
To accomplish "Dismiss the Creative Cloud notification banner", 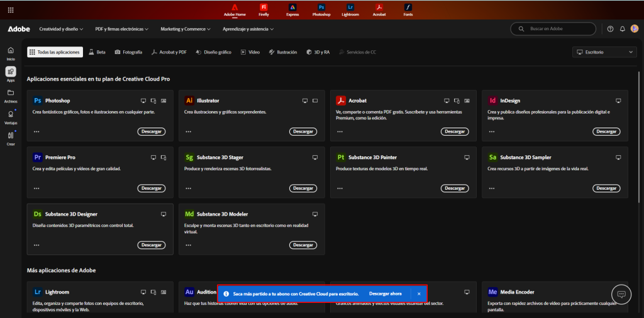I will 419,293.
